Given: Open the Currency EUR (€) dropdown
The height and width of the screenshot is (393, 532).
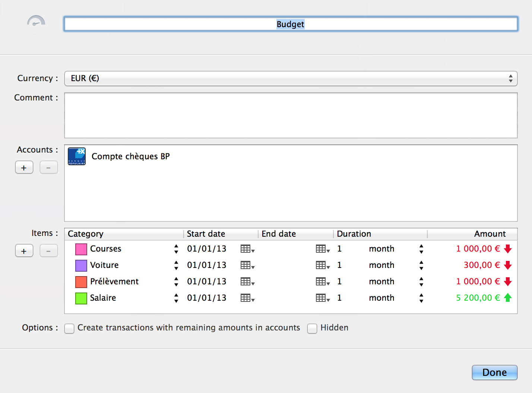Looking at the screenshot, I should click(291, 79).
